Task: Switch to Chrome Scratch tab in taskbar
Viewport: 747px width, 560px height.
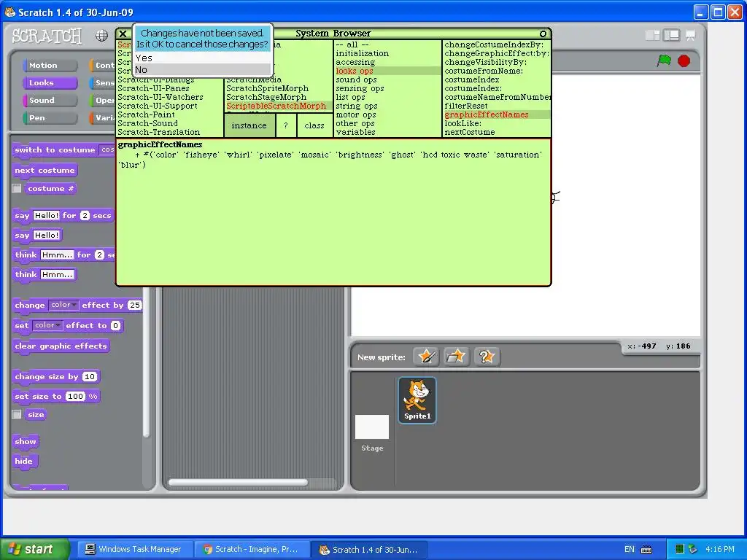Action: tap(252, 550)
